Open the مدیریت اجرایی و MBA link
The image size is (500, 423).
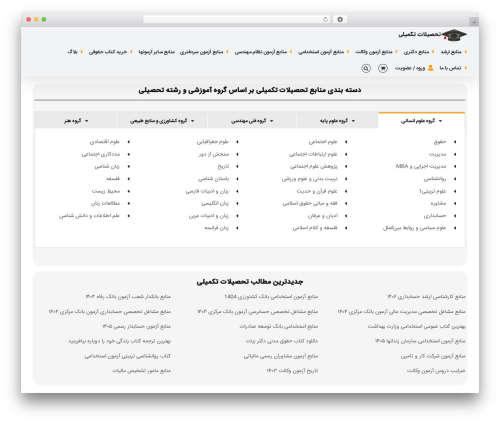tap(421, 166)
